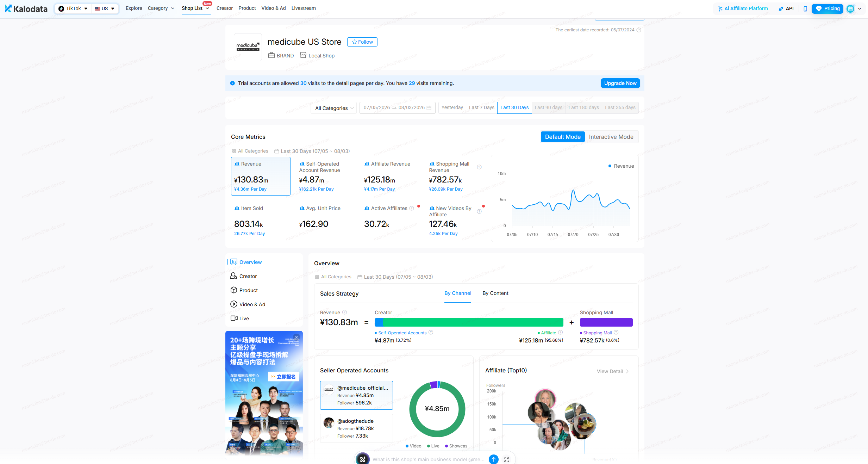Select the Affiliate Revenue metric
The image size is (868, 464).
391,176
